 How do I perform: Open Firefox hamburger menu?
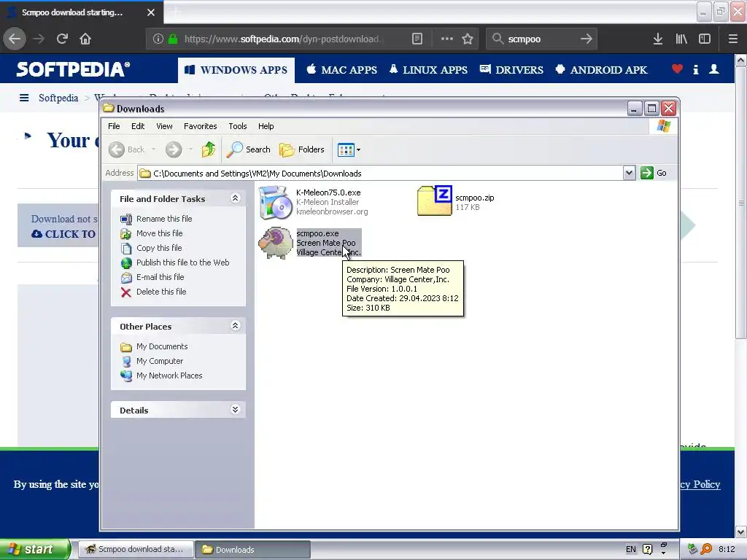click(732, 39)
